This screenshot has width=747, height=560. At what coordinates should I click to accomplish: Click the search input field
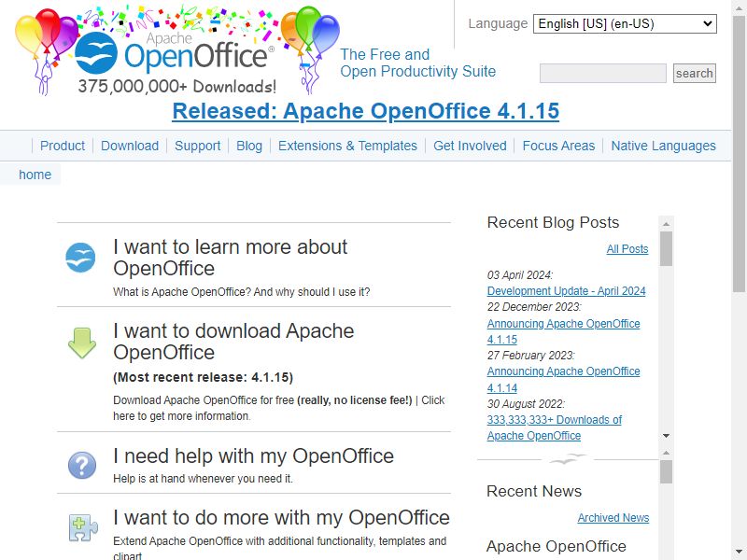pyautogui.click(x=602, y=74)
